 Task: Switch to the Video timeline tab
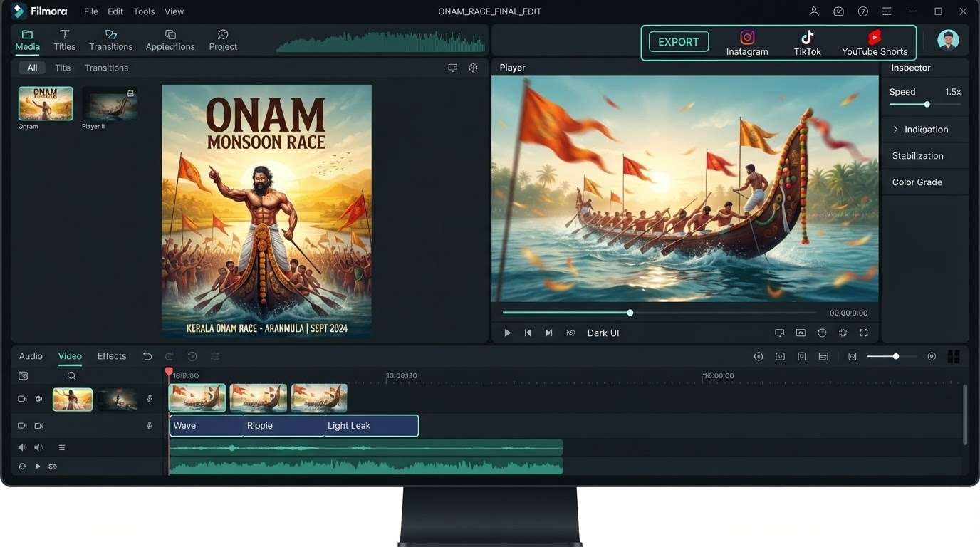tap(70, 356)
